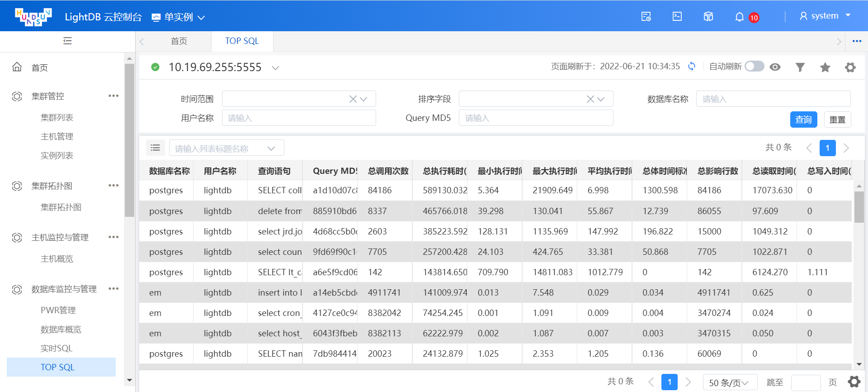Go to the next page in the bottom pager
The height and width of the screenshot is (392, 868).
click(x=688, y=382)
